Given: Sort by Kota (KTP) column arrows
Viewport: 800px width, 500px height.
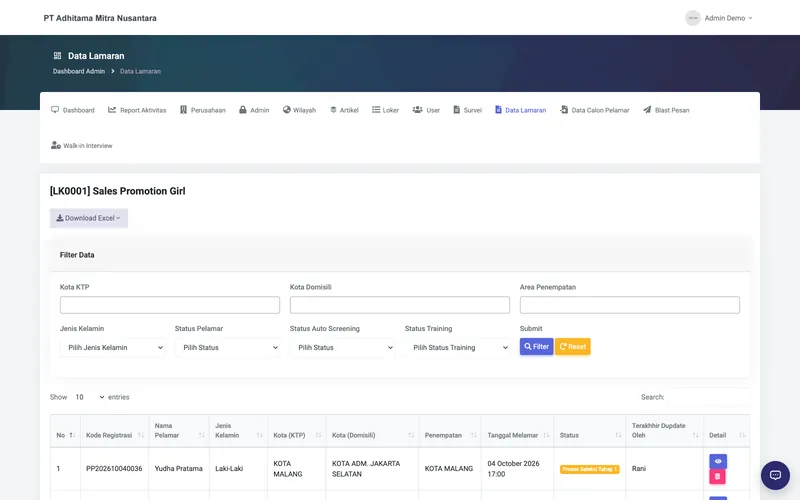Looking at the screenshot, I should point(318,435).
